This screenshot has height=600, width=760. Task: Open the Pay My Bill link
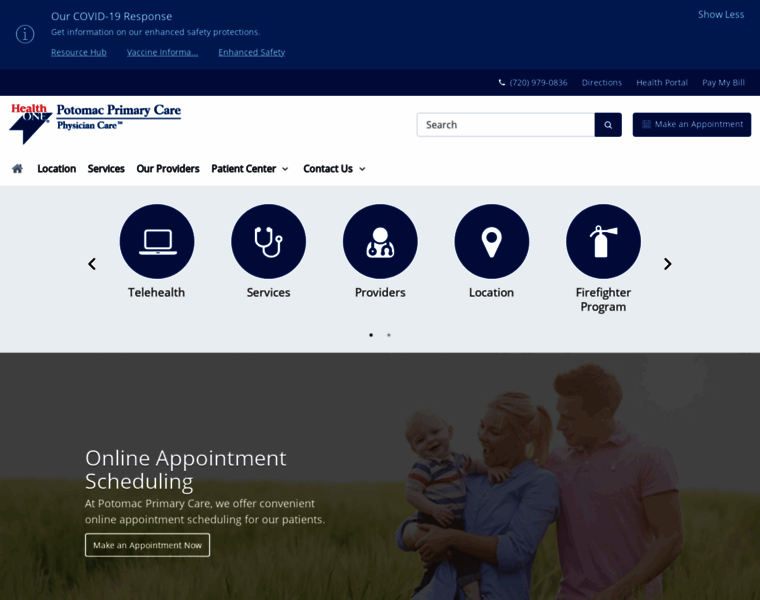pos(723,82)
